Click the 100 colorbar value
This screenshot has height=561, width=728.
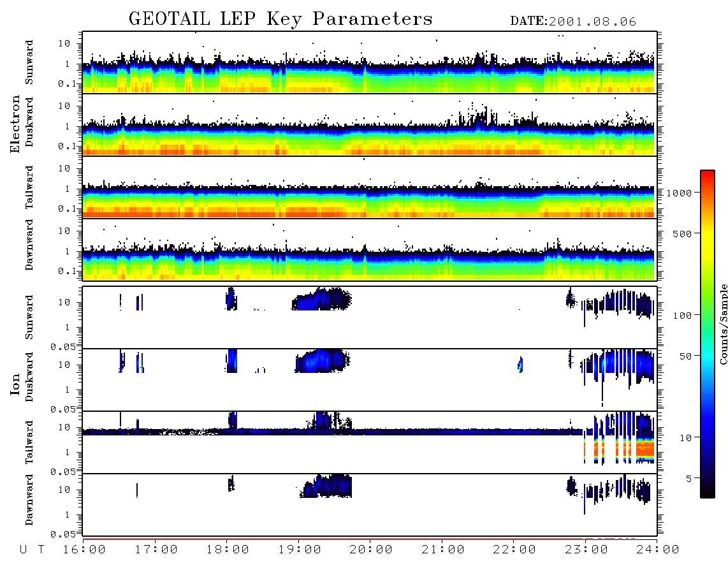point(683,316)
